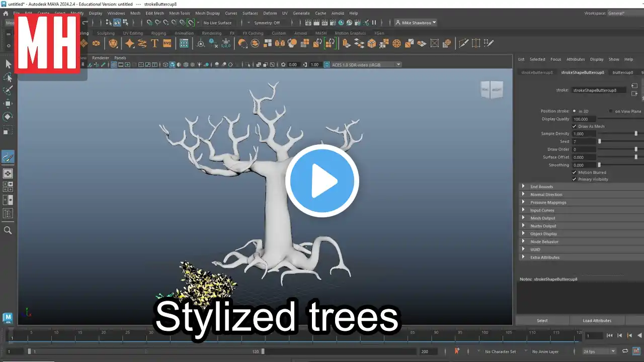
Task: Click the SVG import shelf icon
Action: [x=167, y=44]
